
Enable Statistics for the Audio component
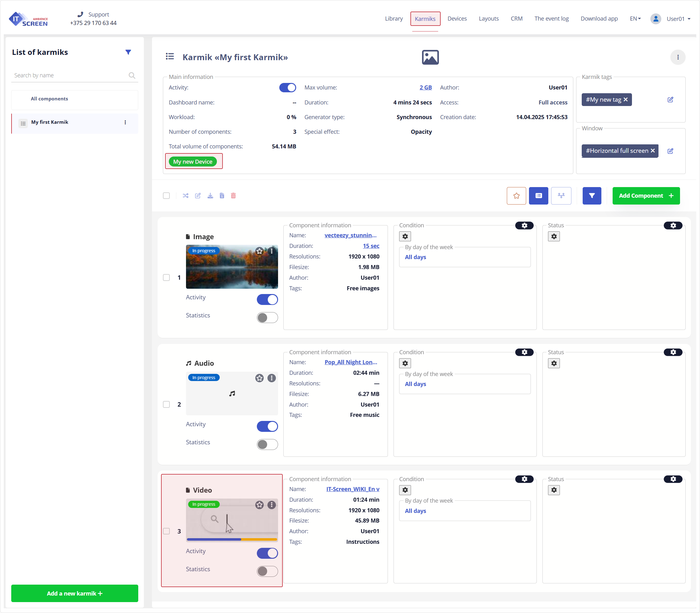[267, 444]
